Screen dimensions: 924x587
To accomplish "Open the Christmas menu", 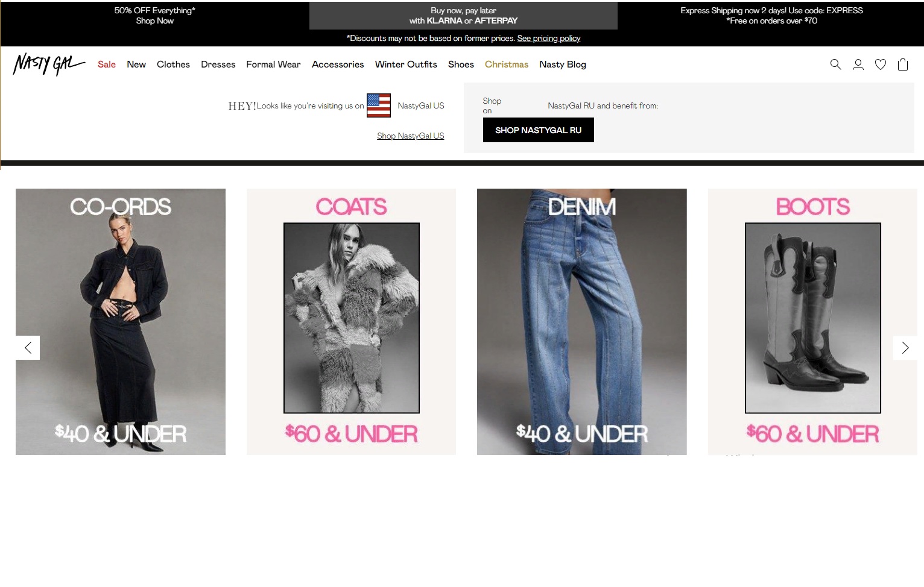I will [507, 64].
